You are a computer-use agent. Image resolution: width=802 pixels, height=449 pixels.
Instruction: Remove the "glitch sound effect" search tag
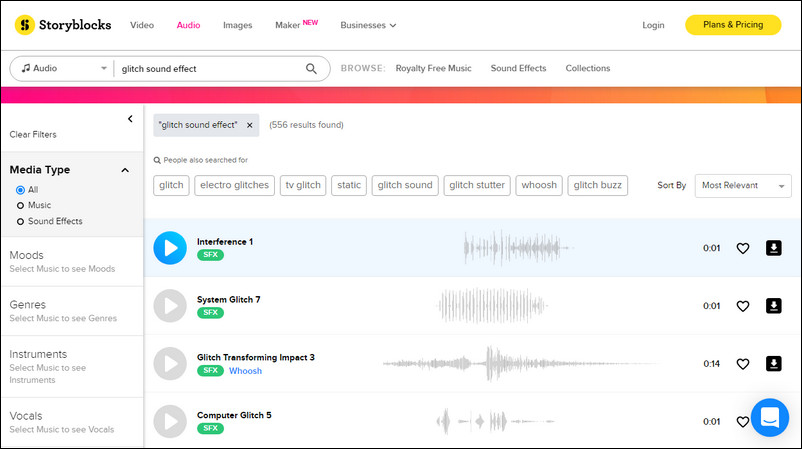click(x=250, y=125)
